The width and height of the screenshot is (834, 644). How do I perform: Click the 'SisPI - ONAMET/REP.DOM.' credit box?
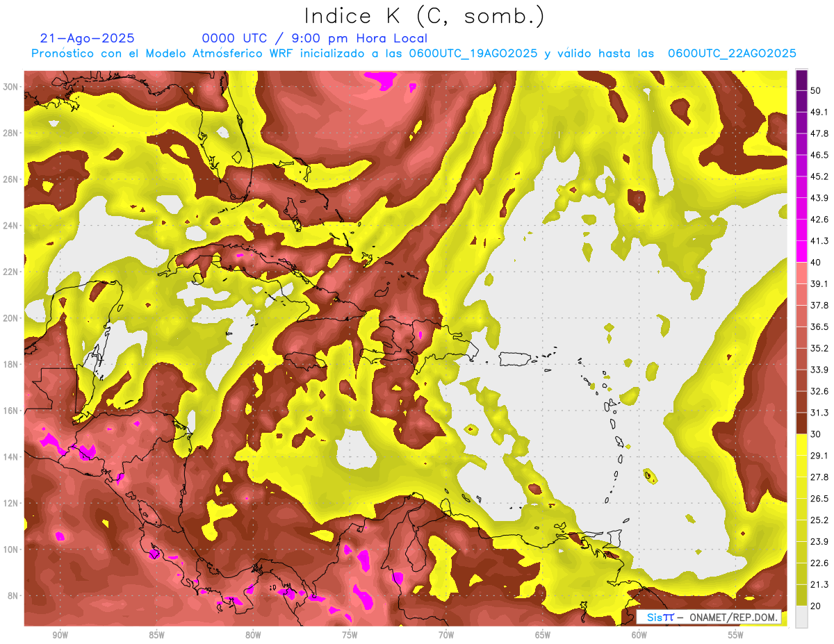[x=709, y=617]
